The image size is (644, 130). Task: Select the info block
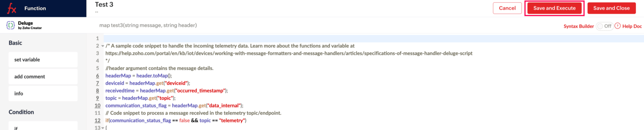(x=43, y=93)
